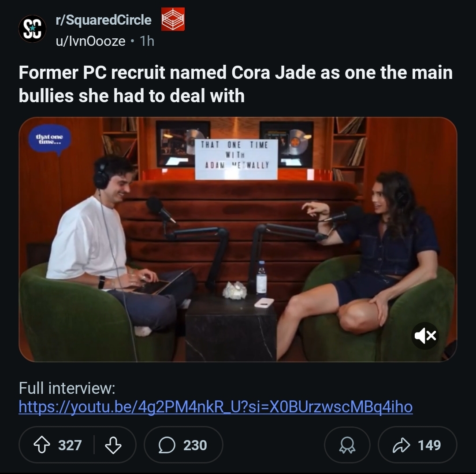Open the r/SquaredCircle community link
476x474 pixels.
point(104,20)
